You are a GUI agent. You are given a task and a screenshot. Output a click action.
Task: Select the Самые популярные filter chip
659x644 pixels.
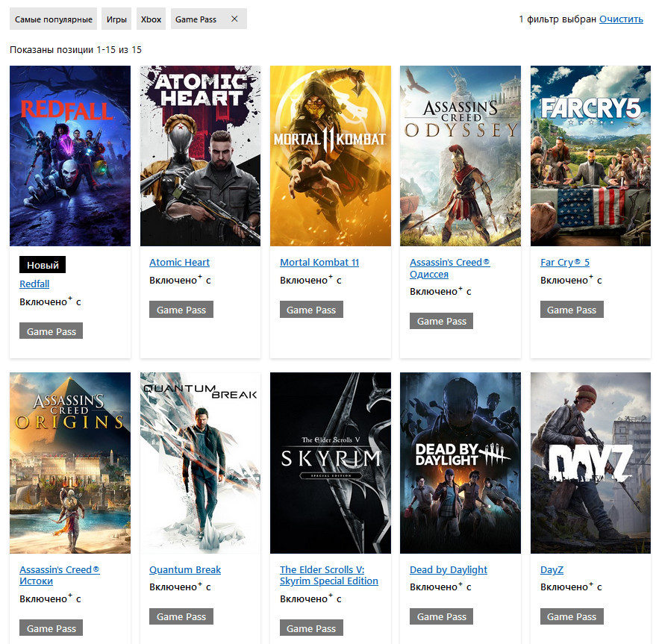(54, 19)
